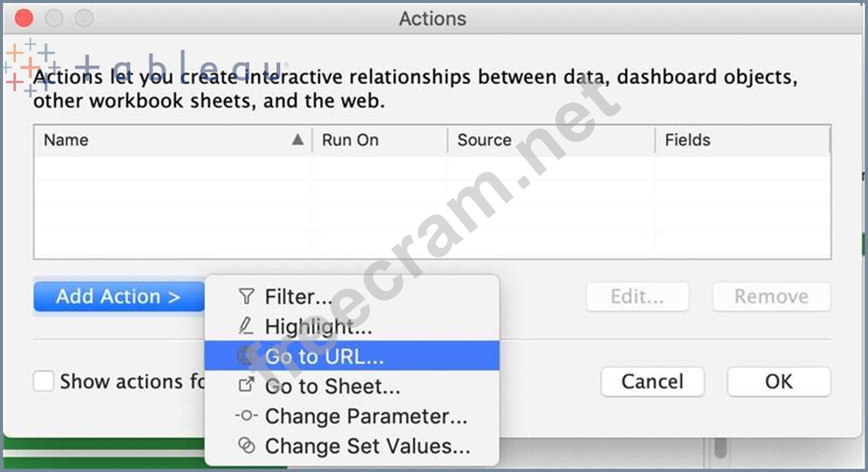Choose Change Parameter... menu entry
This screenshot has height=472, width=868.
(x=366, y=416)
